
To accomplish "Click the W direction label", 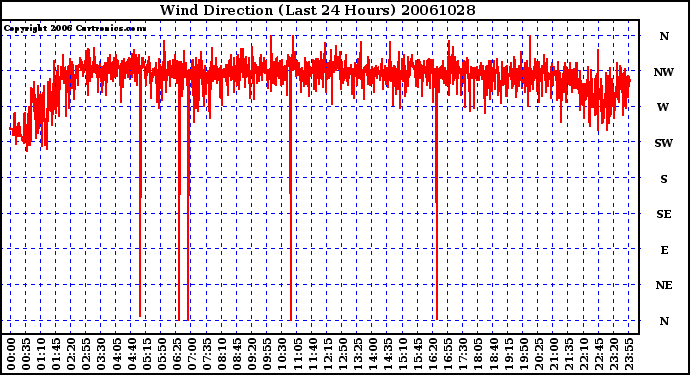I will (663, 107).
